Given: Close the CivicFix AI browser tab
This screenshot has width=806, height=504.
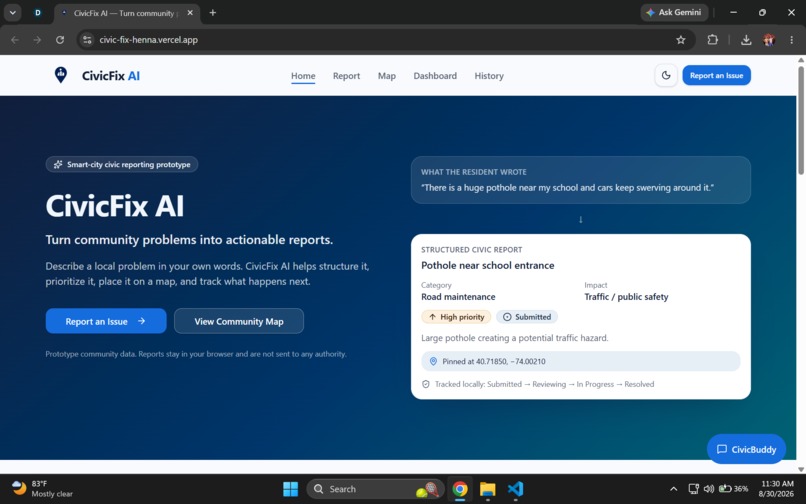Looking at the screenshot, I should [190, 13].
